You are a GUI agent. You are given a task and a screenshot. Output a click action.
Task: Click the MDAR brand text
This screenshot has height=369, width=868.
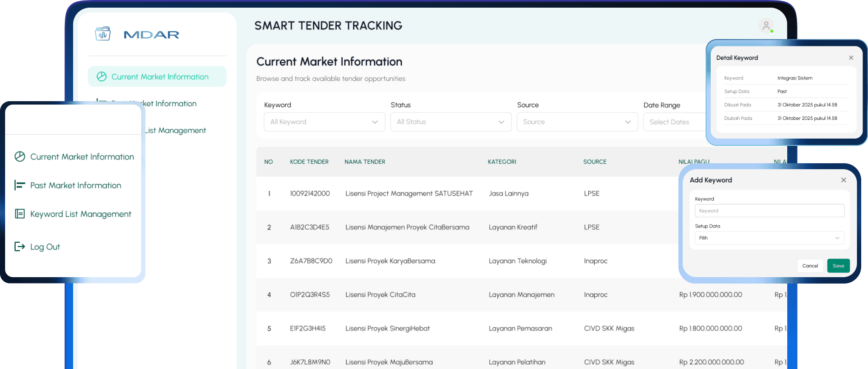[151, 34]
